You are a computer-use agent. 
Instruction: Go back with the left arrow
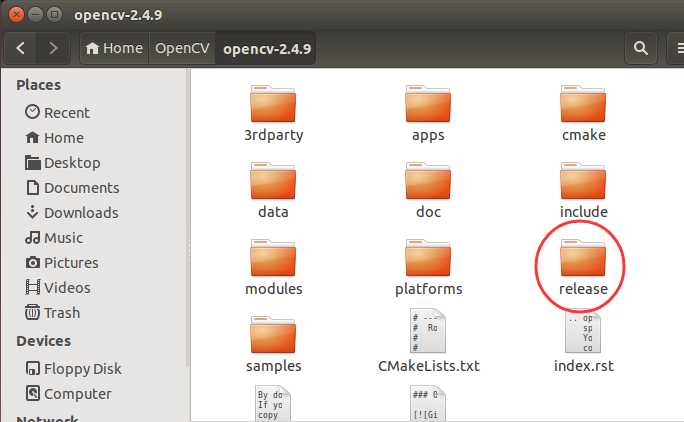[21, 48]
